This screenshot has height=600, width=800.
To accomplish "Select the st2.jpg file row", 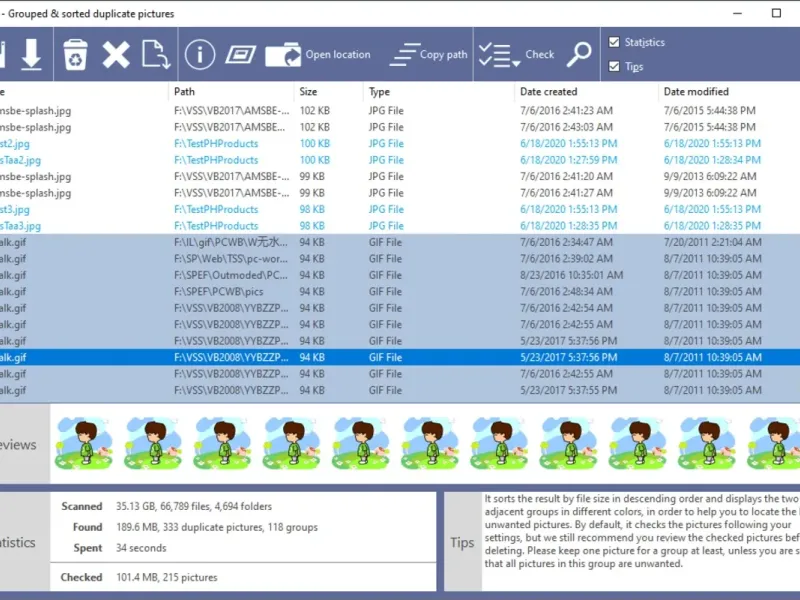I will tap(400, 143).
